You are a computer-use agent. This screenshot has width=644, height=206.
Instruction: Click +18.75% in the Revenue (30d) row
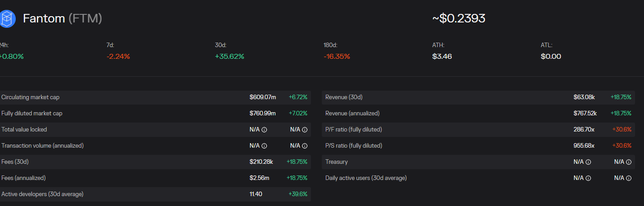pyautogui.click(x=621, y=97)
